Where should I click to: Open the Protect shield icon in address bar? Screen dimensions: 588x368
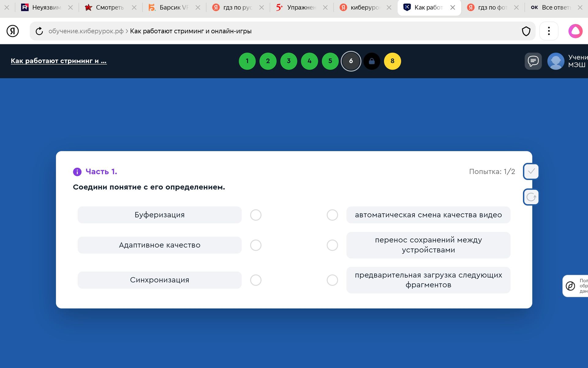coord(526,31)
